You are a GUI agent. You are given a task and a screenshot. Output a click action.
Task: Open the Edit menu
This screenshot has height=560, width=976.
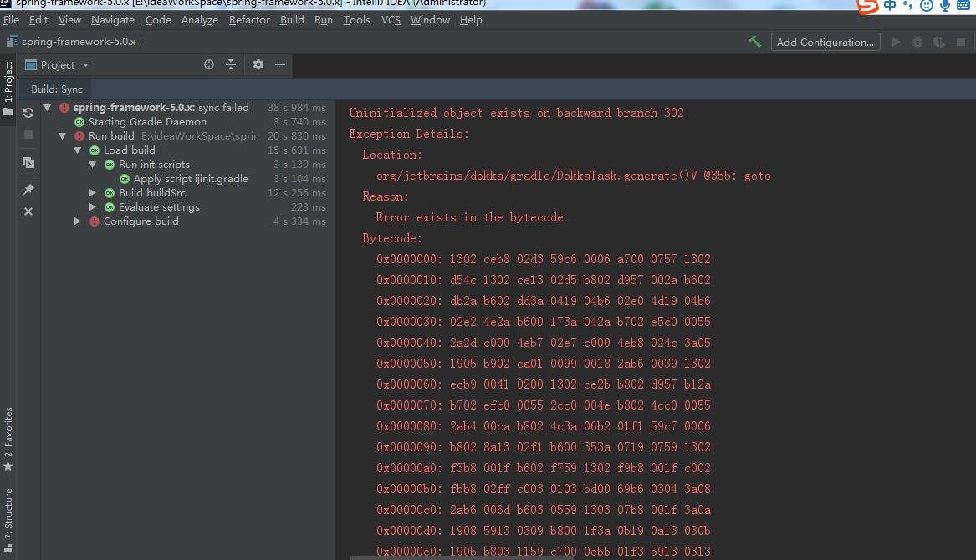point(38,20)
